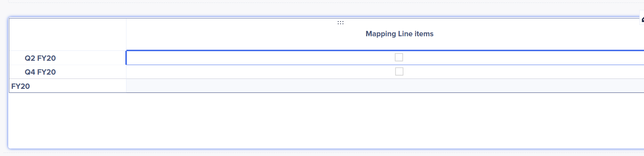Tick the Q2 FY20 Mapping Line items checkbox
The height and width of the screenshot is (156, 644).
[399, 57]
